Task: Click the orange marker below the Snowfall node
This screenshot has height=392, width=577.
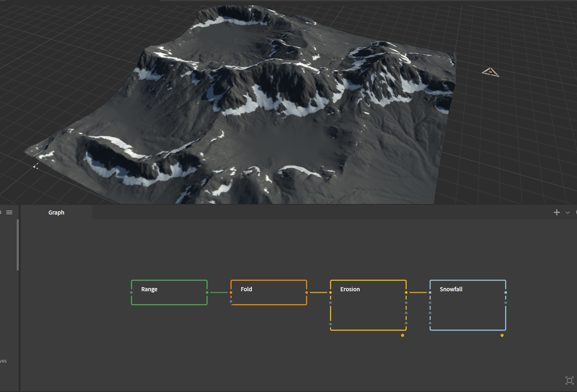Action: tap(502, 335)
